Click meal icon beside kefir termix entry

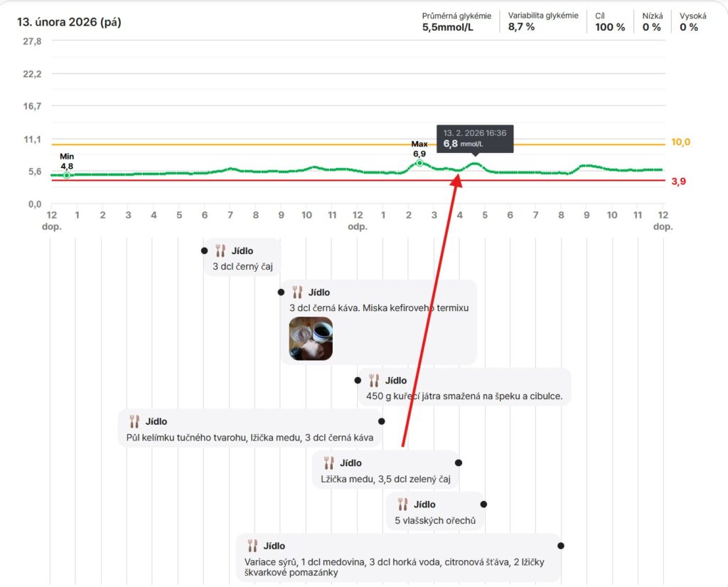pyautogui.click(x=297, y=292)
